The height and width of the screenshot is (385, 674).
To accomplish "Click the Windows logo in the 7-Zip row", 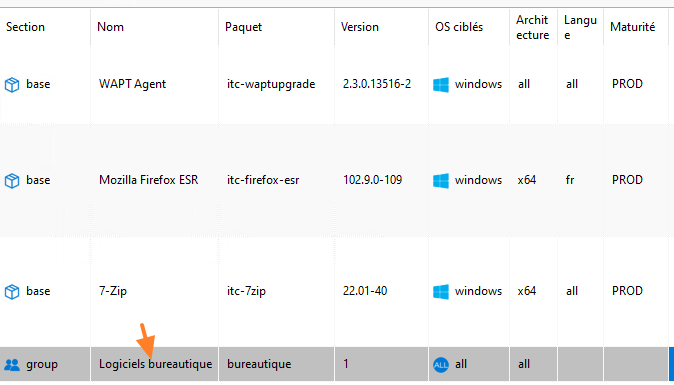I will [x=441, y=292].
